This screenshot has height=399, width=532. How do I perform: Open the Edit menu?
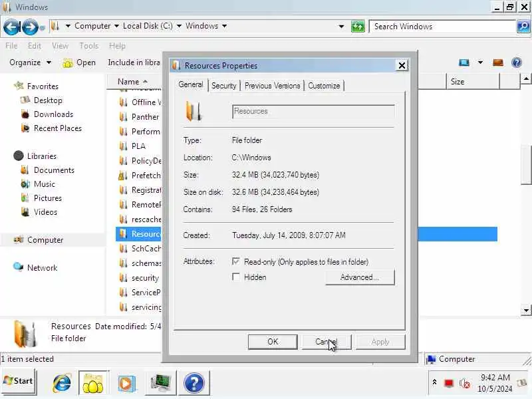tap(35, 46)
